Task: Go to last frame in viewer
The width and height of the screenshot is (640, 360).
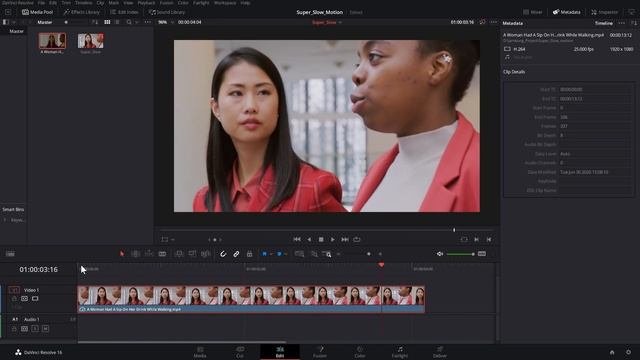Action: point(345,240)
